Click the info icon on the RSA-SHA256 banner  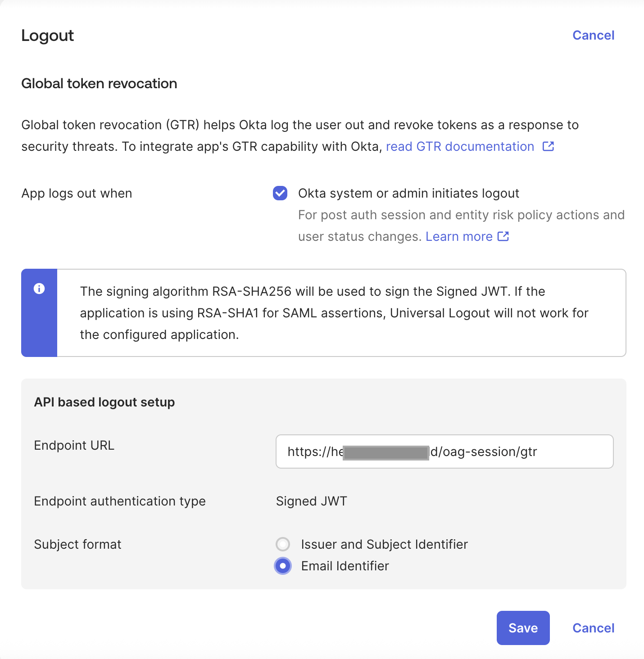click(x=39, y=289)
